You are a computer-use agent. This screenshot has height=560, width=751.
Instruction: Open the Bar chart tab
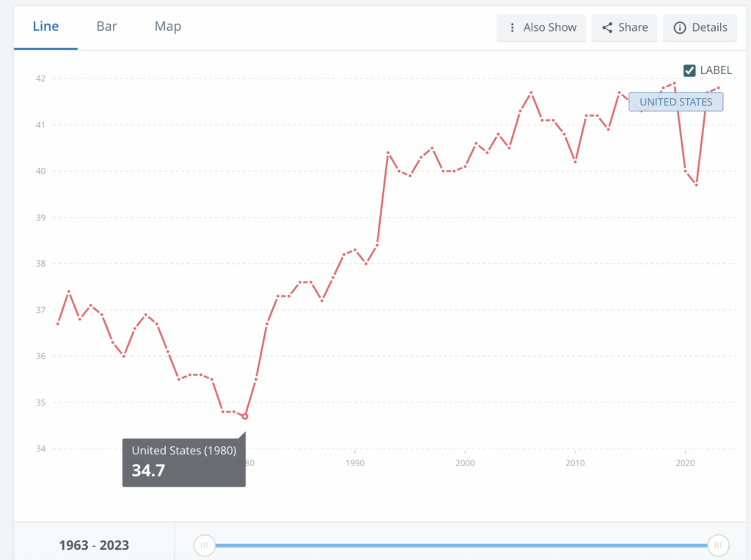(106, 26)
